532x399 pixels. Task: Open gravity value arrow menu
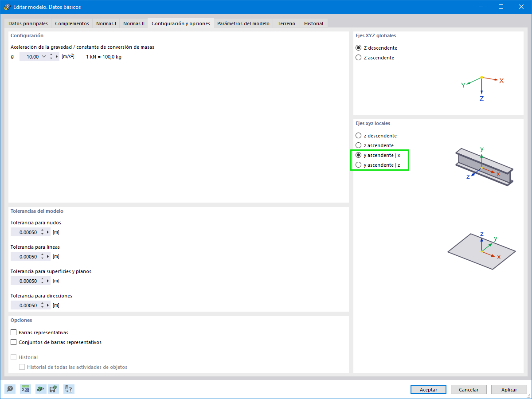[x=57, y=57]
